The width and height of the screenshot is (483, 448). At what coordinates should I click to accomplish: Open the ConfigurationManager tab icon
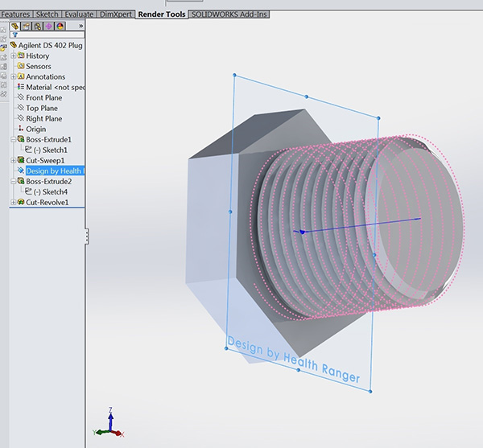coord(38,26)
